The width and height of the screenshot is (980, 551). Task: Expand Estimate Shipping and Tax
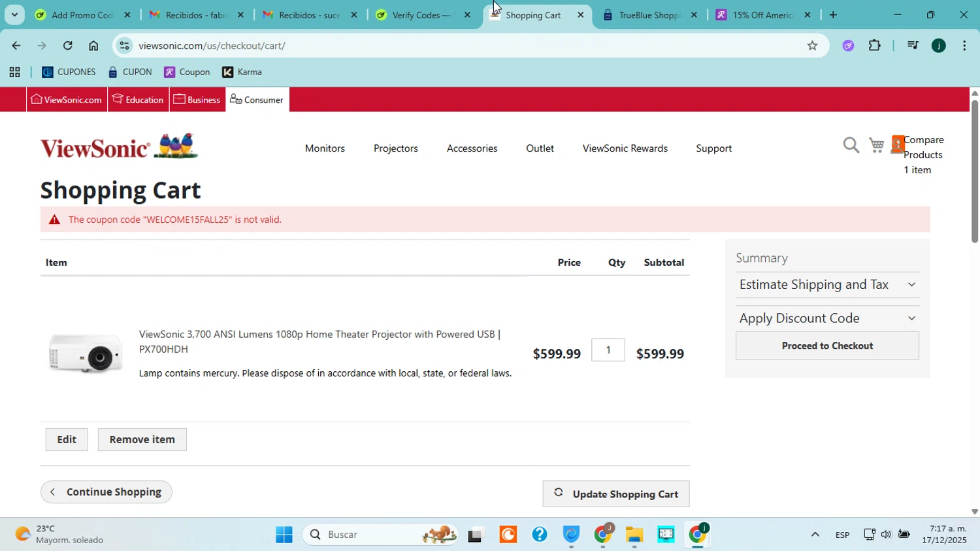tap(827, 284)
